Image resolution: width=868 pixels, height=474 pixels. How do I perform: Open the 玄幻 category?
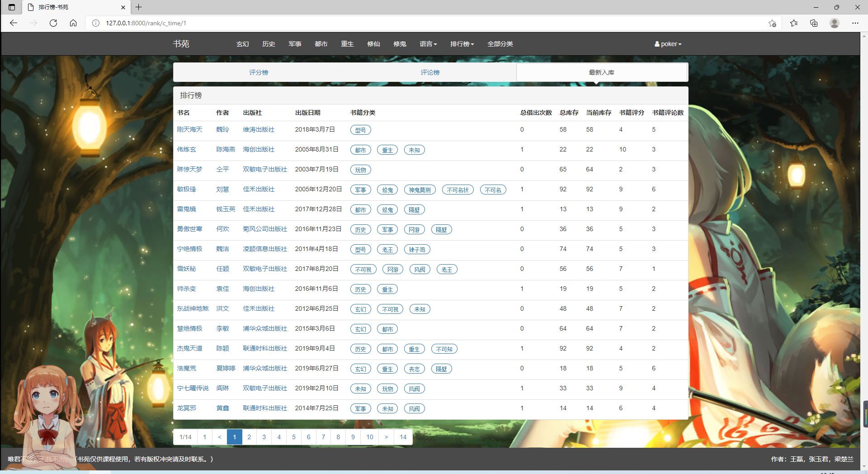click(x=242, y=44)
